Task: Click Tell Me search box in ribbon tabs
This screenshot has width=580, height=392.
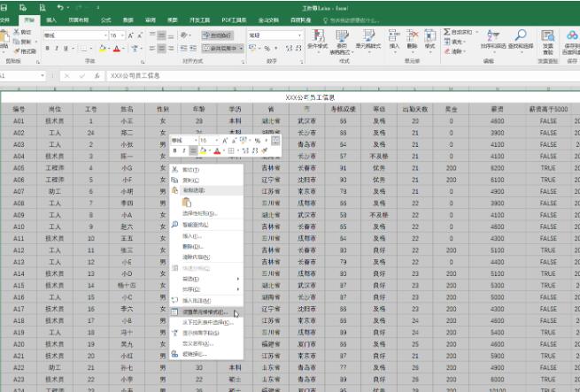Action: pos(352,20)
